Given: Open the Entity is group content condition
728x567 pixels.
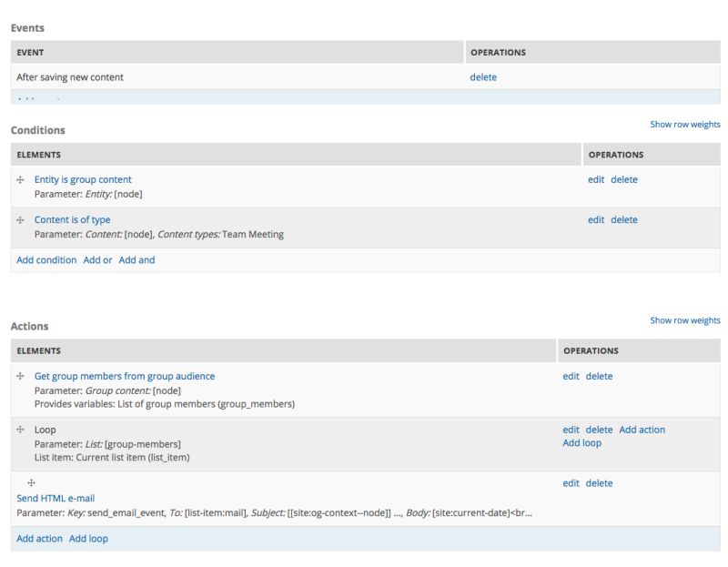Looking at the screenshot, I should tap(83, 179).
